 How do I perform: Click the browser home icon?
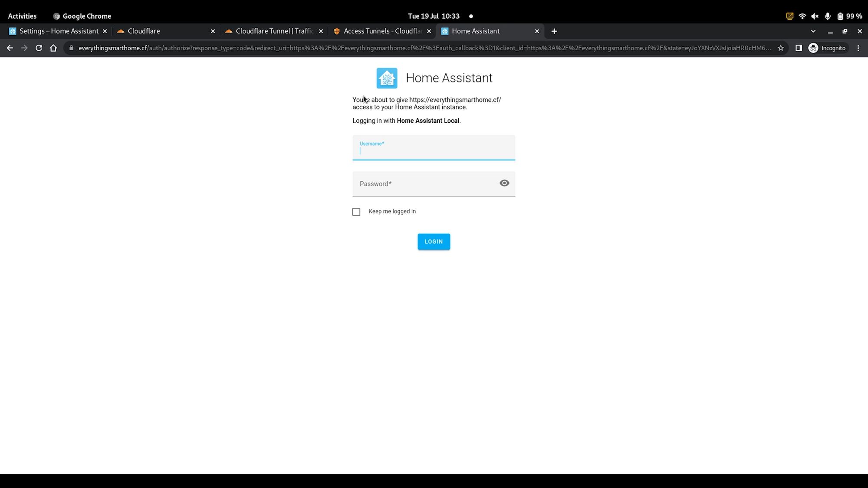click(x=54, y=48)
